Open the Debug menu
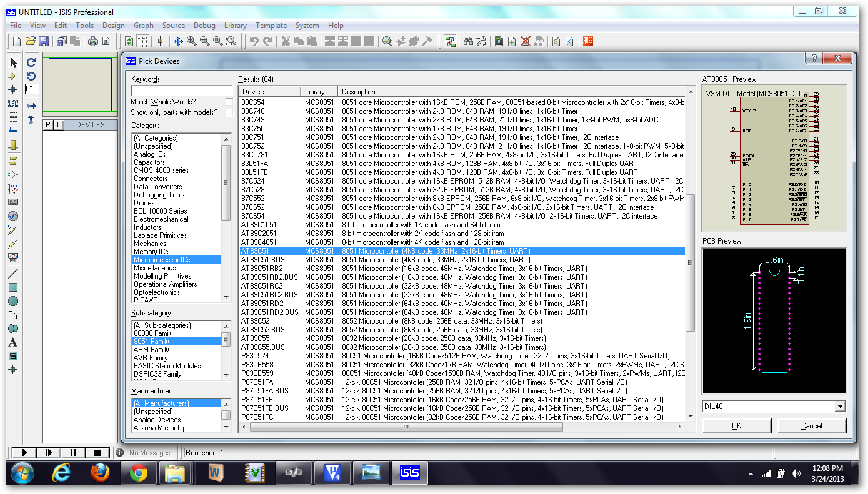The image size is (868, 494). 204,26
